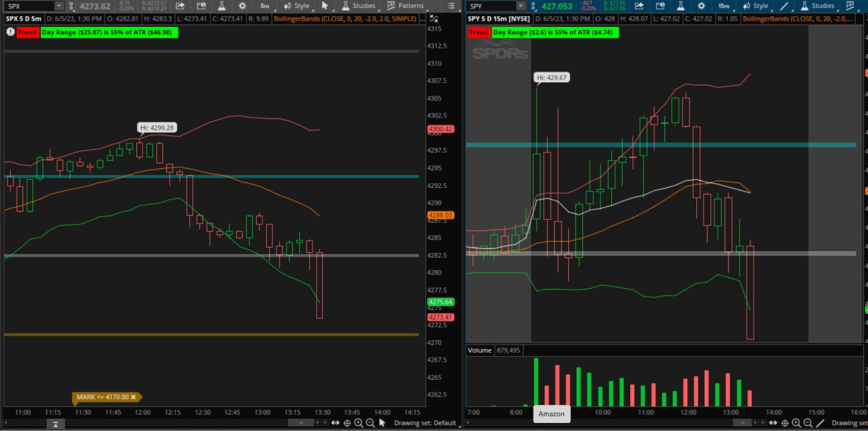Open chart settings gear in SPY chart
Viewport: 868px width, 431px height.
(x=702, y=6)
